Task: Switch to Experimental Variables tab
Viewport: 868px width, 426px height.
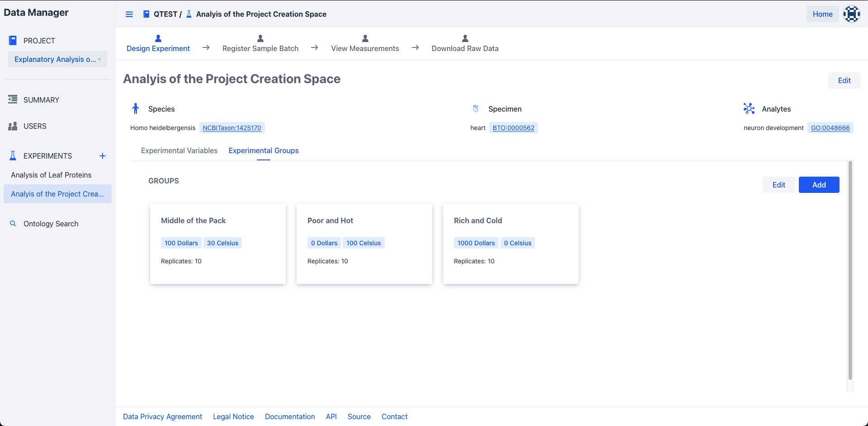Action: [x=179, y=150]
